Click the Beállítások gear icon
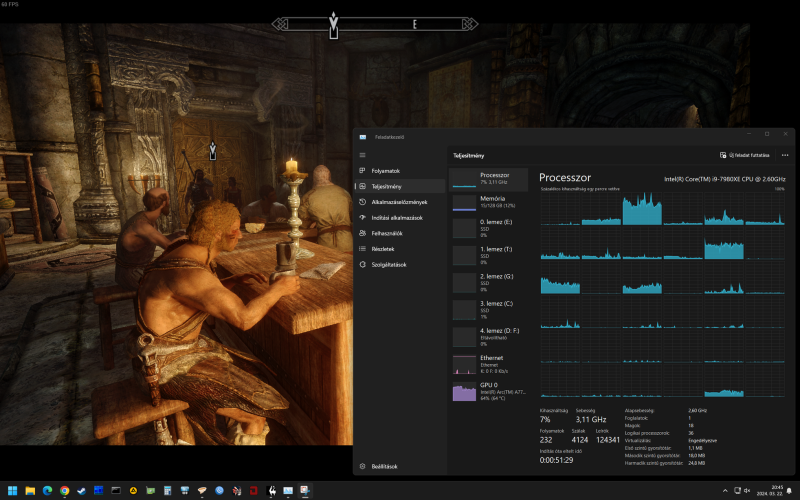 [x=362, y=466]
